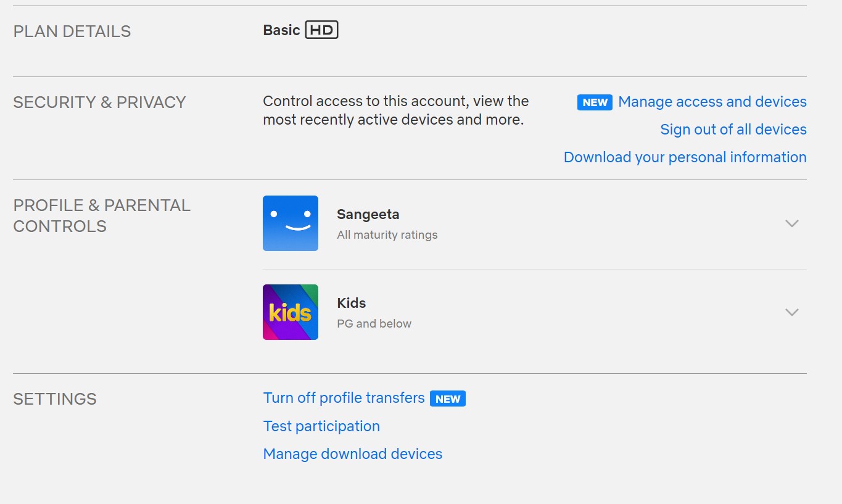Download your personal information

click(x=685, y=157)
